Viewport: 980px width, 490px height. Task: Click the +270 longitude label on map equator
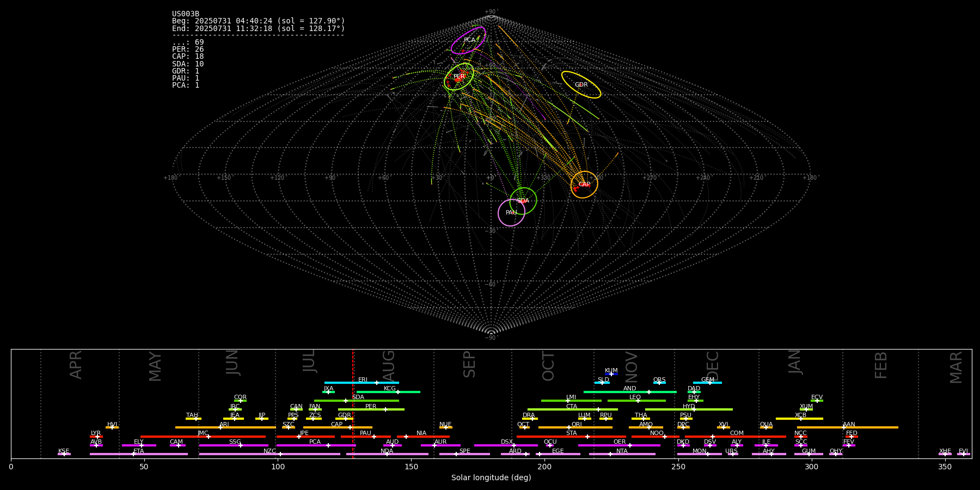650,178
